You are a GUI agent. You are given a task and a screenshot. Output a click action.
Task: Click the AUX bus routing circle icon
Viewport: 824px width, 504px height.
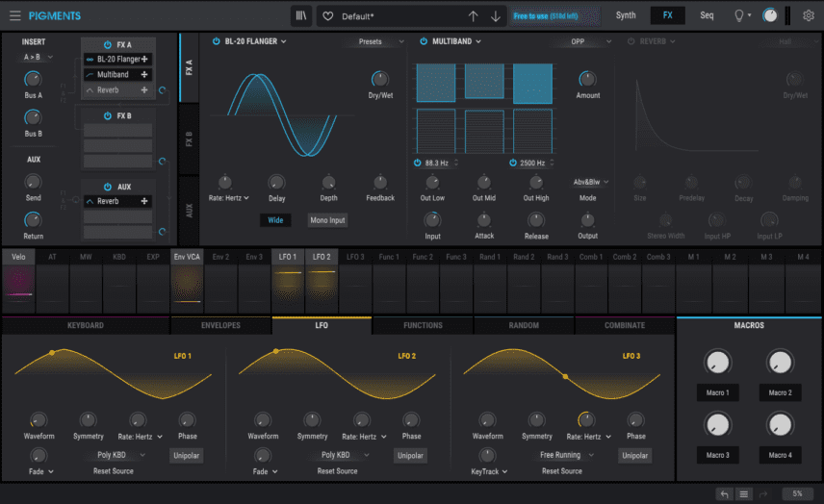(x=163, y=232)
